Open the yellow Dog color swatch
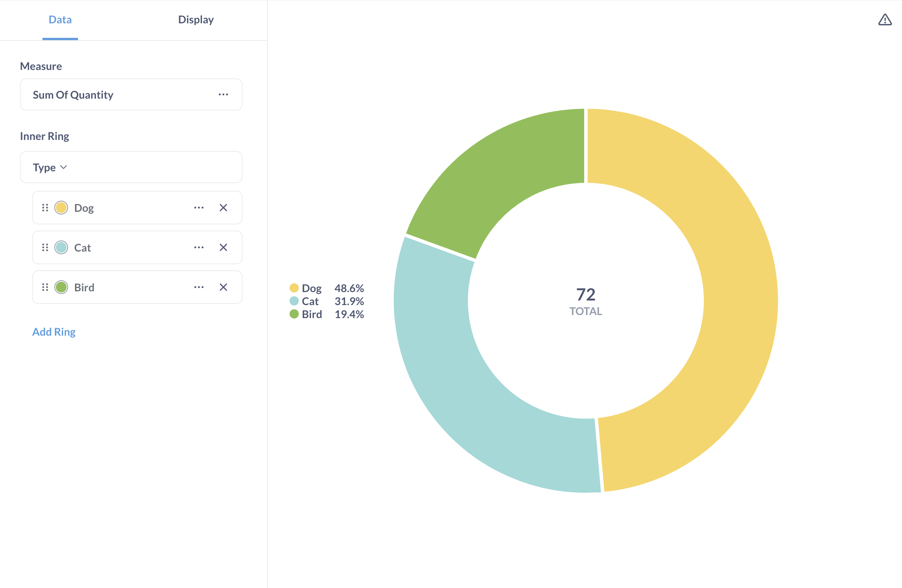The image size is (902, 588). (x=61, y=208)
